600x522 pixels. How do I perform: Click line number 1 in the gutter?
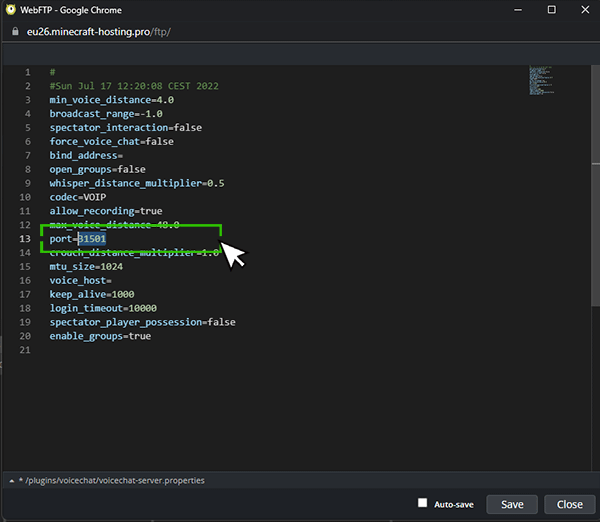(x=26, y=72)
